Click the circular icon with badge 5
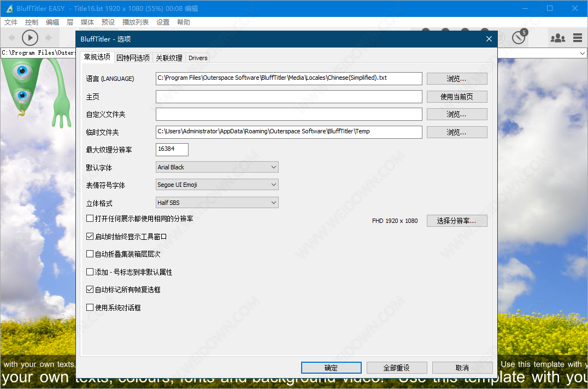Screen dimensions: 588x389 click(519, 37)
